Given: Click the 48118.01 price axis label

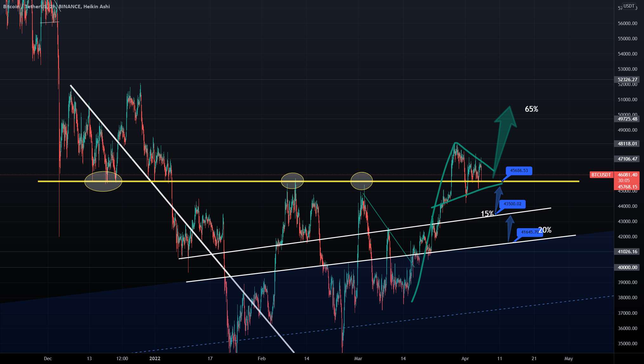Looking at the screenshot, I should (628, 144).
